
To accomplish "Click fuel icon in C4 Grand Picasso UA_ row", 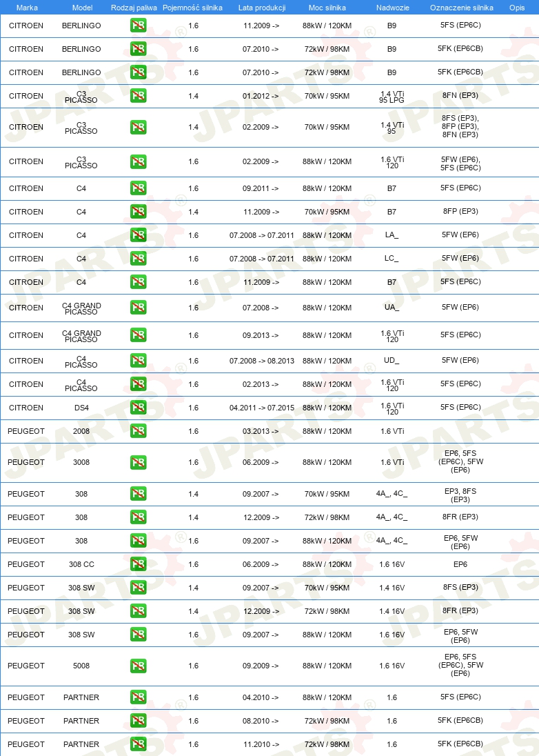I will [x=139, y=308].
